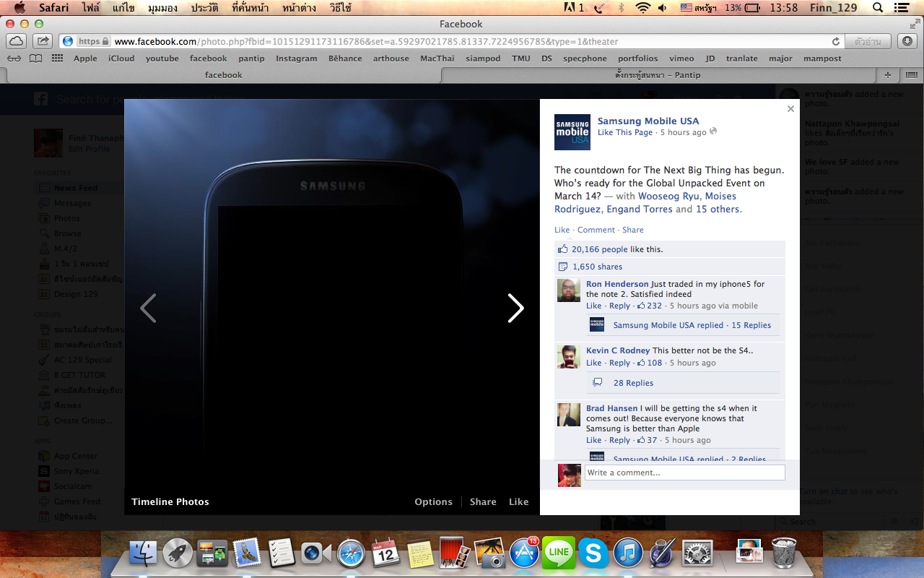This screenshot has width=924, height=578.
Task: Open the ประวัติ menu
Action: (206, 7)
